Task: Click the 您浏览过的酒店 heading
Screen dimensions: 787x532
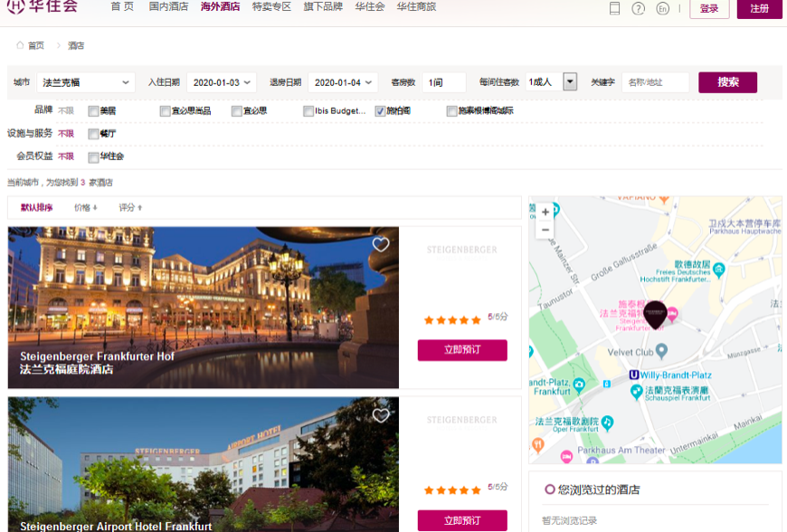Action: coord(598,489)
